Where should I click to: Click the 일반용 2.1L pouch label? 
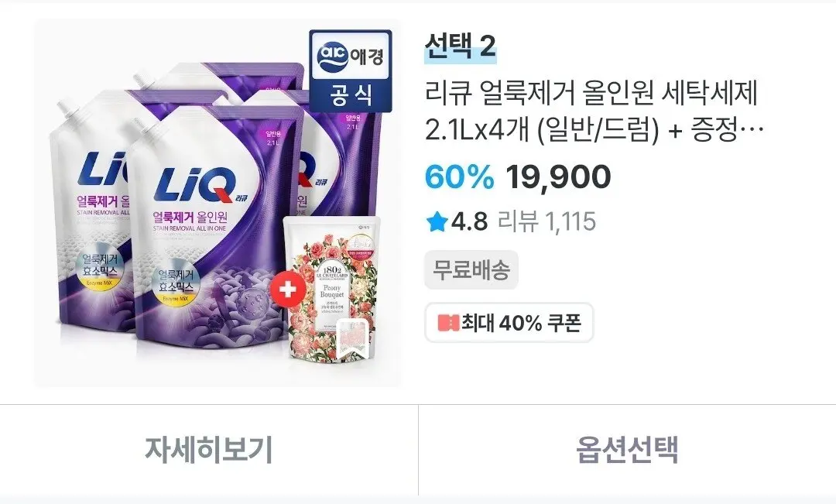pos(273,138)
